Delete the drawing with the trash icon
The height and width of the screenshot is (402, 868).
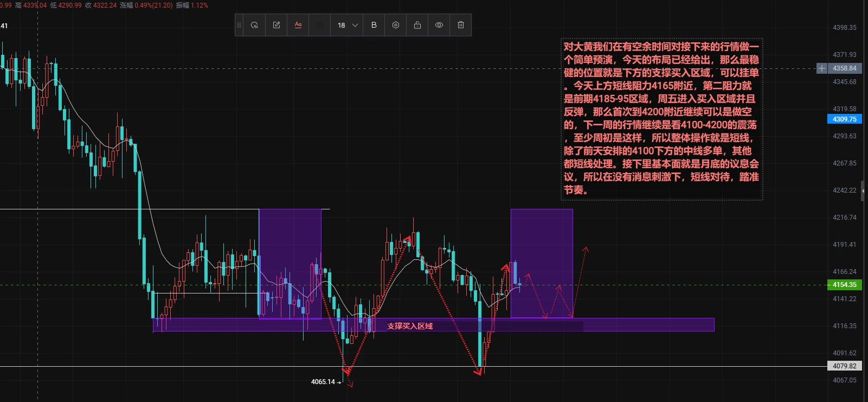(461, 25)
